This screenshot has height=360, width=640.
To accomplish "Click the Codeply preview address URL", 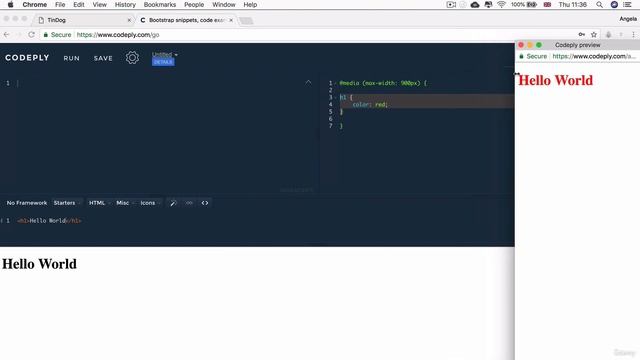I will 594,56.
